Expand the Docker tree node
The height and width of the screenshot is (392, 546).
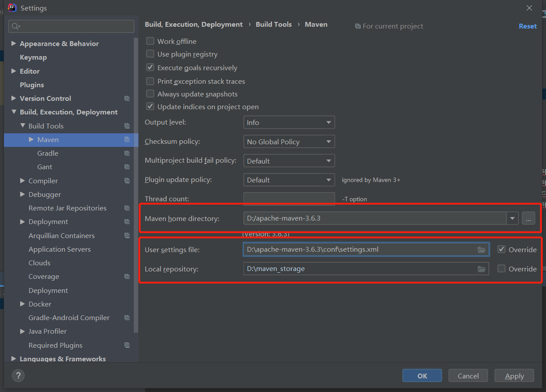pos(22,304)
